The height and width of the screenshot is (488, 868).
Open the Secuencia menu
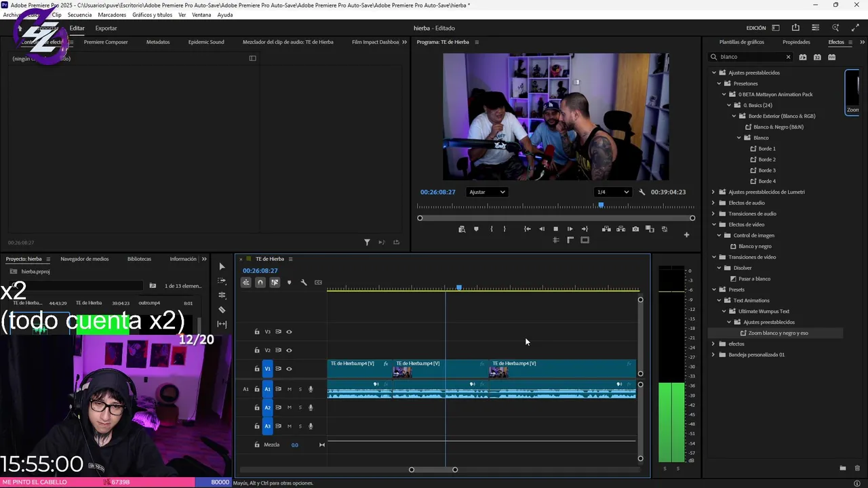(x=79, y=15)
